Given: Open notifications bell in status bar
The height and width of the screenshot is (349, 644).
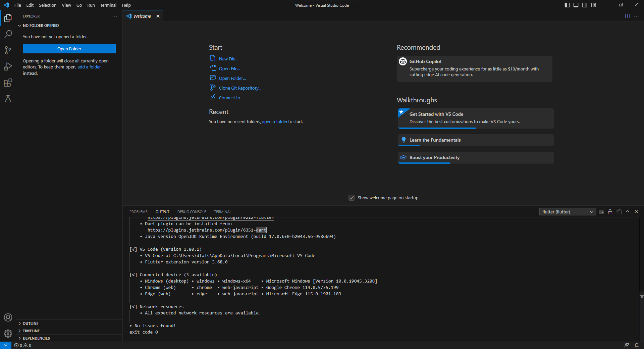Looking at the screenshot, I should 636,345.
